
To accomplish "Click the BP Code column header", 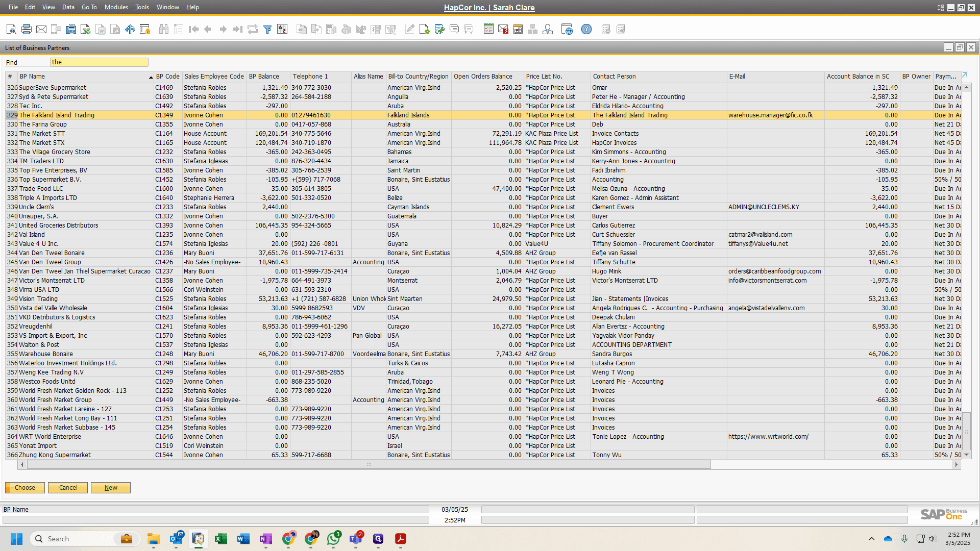I will 168,77.
